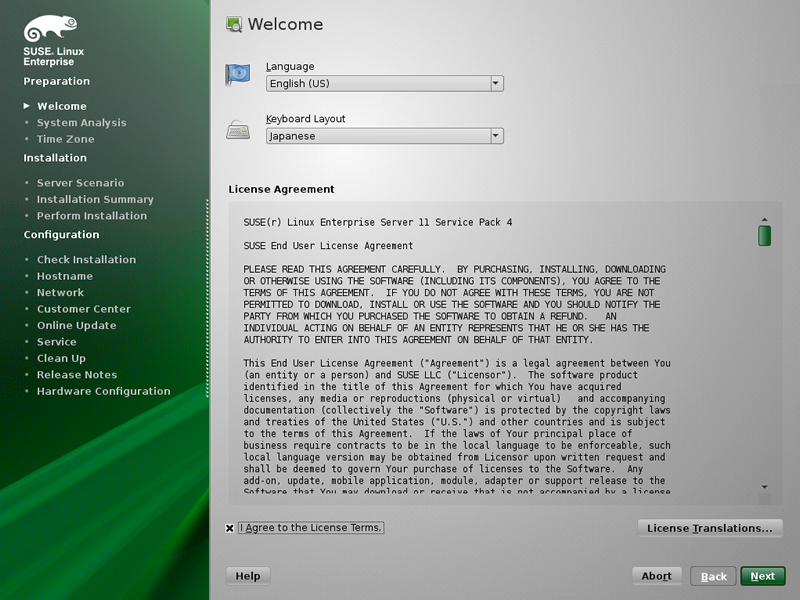Click the language flag icon

coord(238,74)
